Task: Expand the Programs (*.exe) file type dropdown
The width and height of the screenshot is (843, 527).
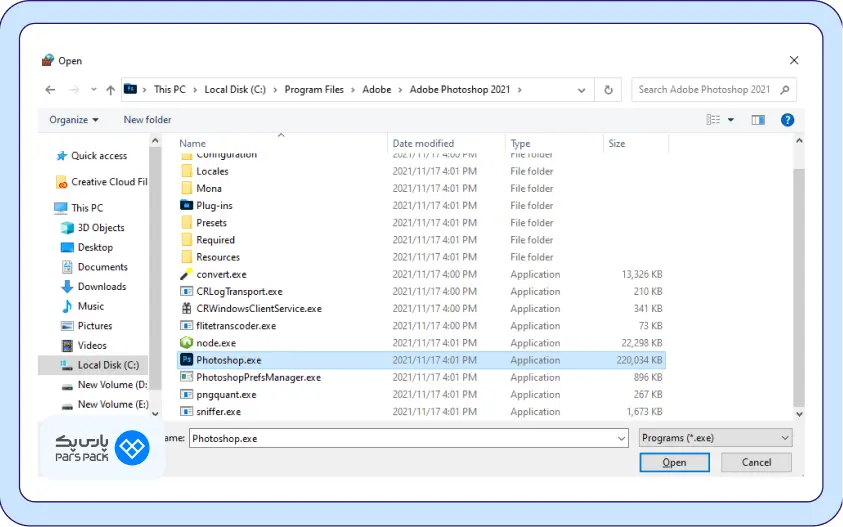Action: click(715, 438)
